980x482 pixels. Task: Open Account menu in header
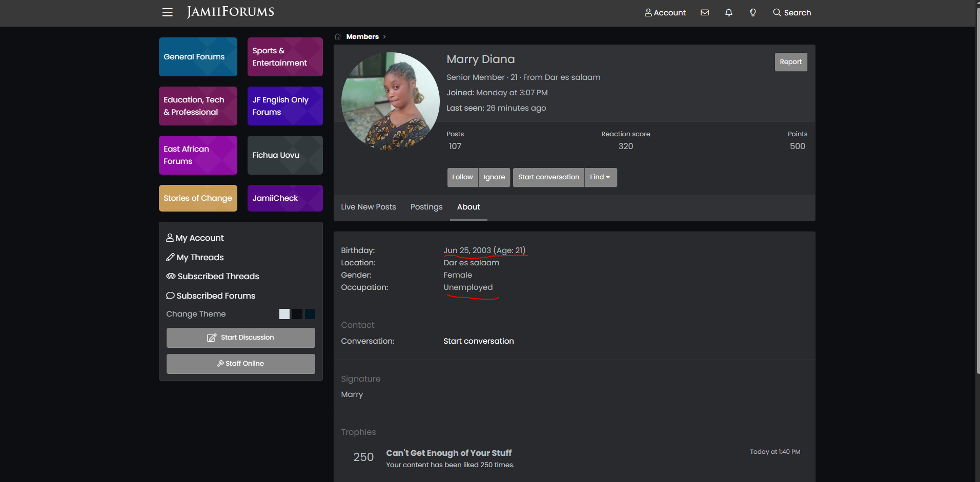665,12
